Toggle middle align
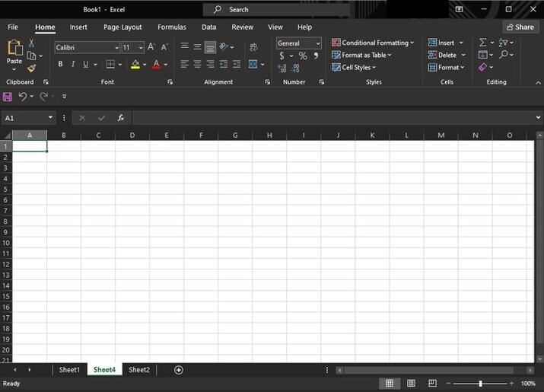 (197, 47)
